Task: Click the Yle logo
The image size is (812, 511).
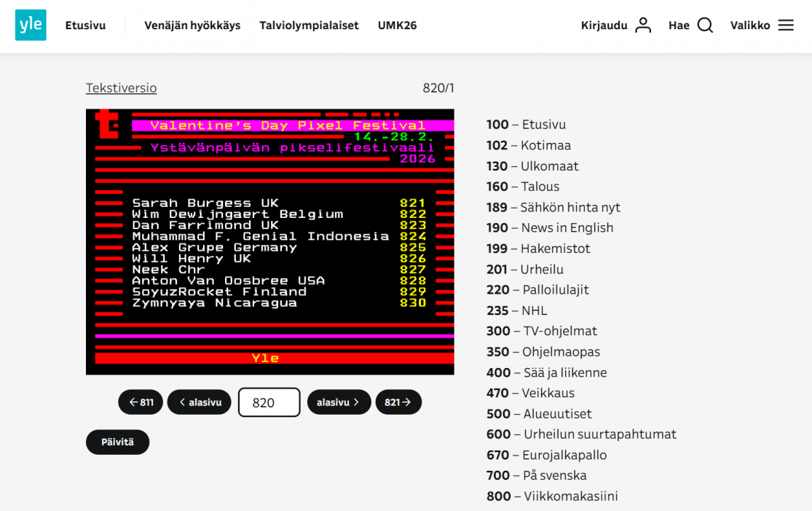Action: pos(31,26)
